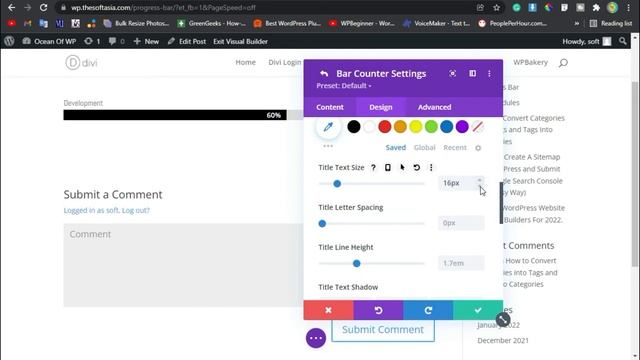Select the white color swatch
Image resolution: width=640 pixels, height=360 pixels.
[x=369, y=127]
